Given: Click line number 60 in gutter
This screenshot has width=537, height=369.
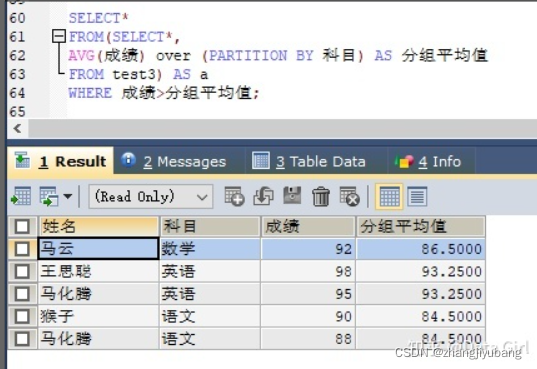Looking at the screenshot, I should coord(17,18).
